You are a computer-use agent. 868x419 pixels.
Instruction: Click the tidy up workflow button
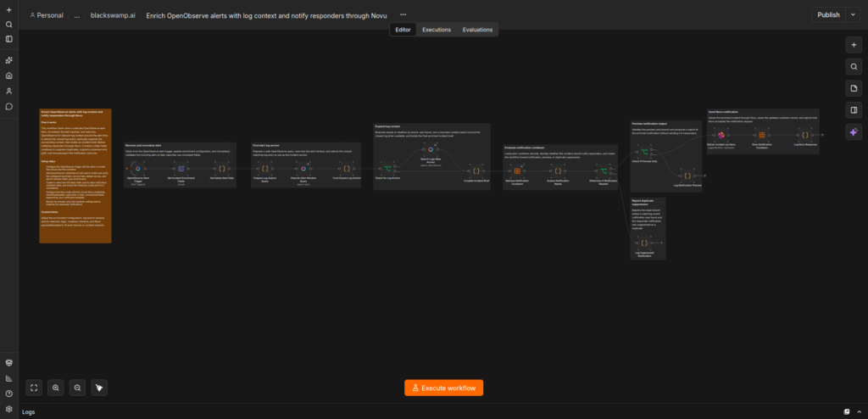pos(99,388)
